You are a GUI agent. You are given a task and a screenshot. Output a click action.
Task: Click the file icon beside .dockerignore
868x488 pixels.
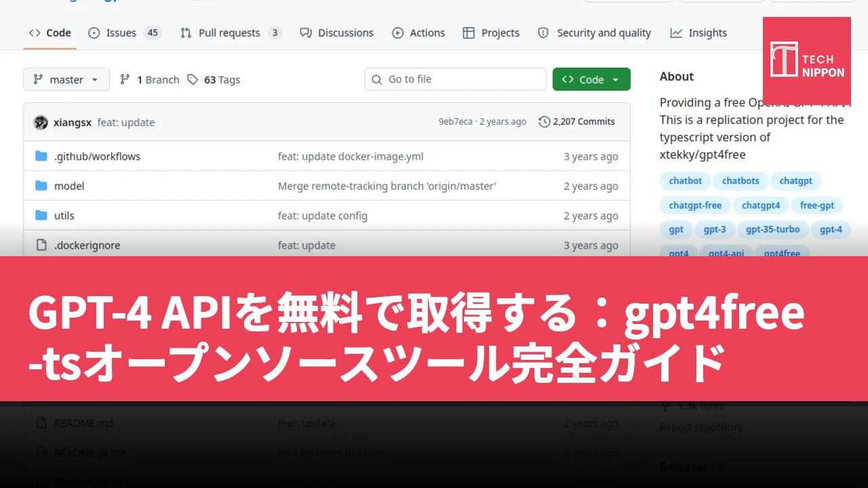coord(41,245)
